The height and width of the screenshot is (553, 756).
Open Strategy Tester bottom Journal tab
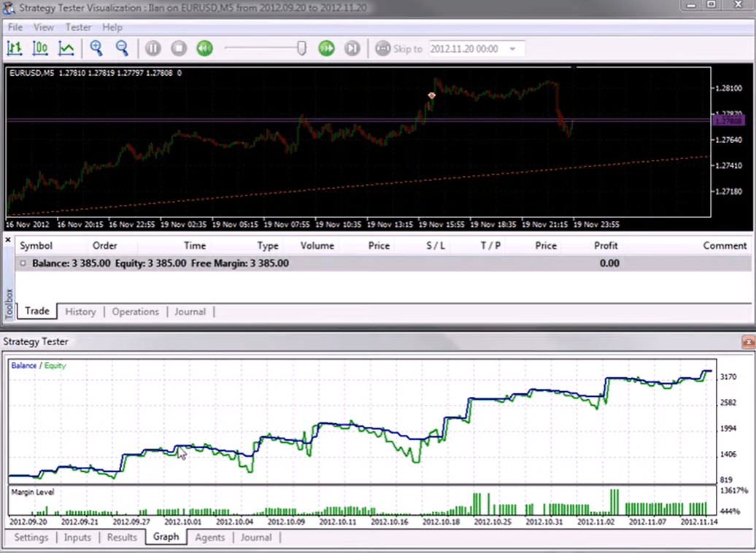(x=256, y=537)
